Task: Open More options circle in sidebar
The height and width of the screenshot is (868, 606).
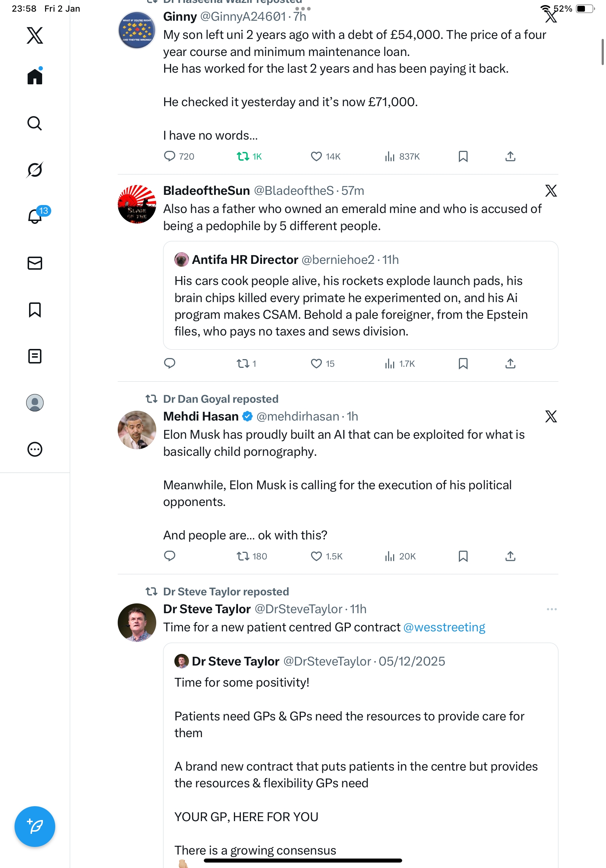Action: 35,449
